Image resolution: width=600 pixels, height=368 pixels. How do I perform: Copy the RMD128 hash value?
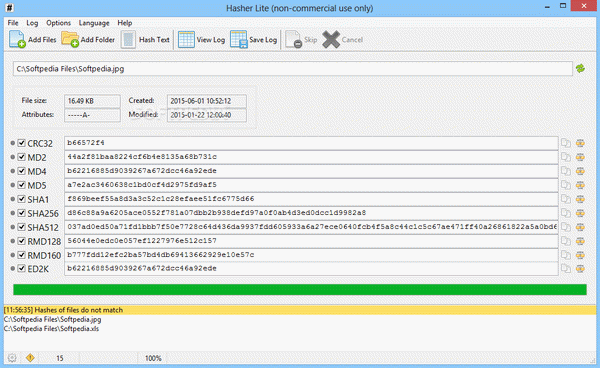tap(566, 241)
